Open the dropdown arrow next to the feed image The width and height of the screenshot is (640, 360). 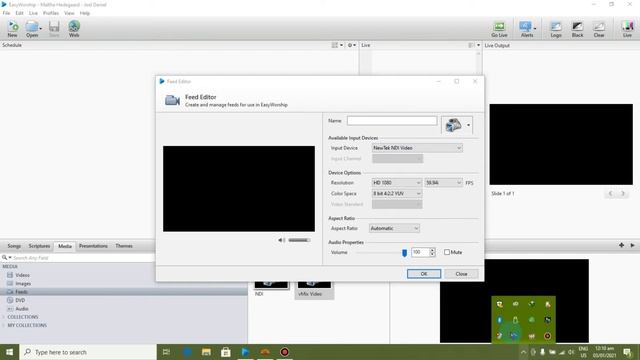(x=468, y=125)
